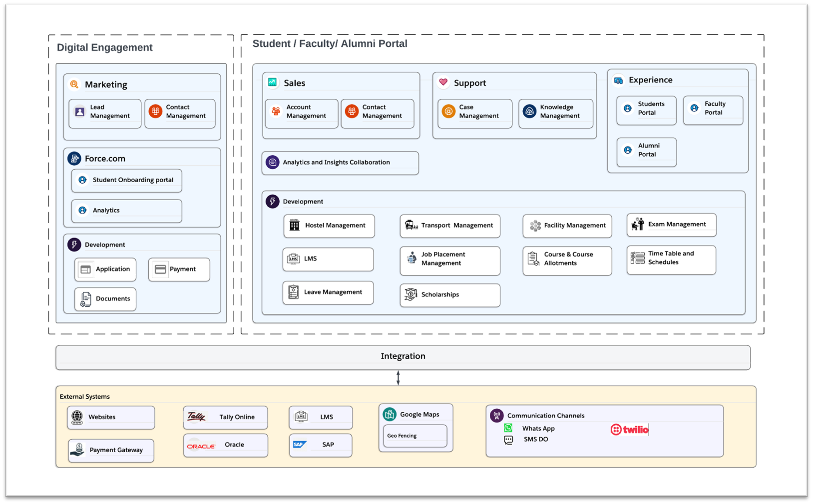
Task: Click the Oracle logo
Action: tap(201, 446)
